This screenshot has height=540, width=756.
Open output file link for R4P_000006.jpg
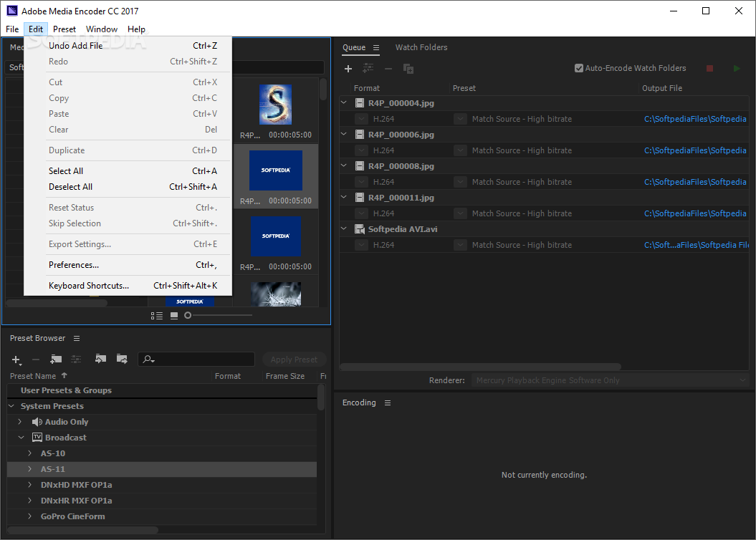tap(695, 150)
